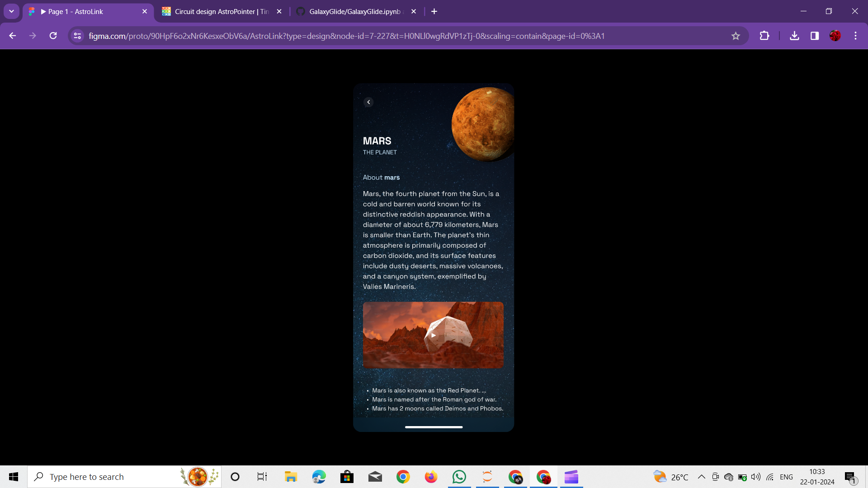868x488 pixels.
Task: Open WhatsApp from the taskbar
Action: [x=459, y=477]
